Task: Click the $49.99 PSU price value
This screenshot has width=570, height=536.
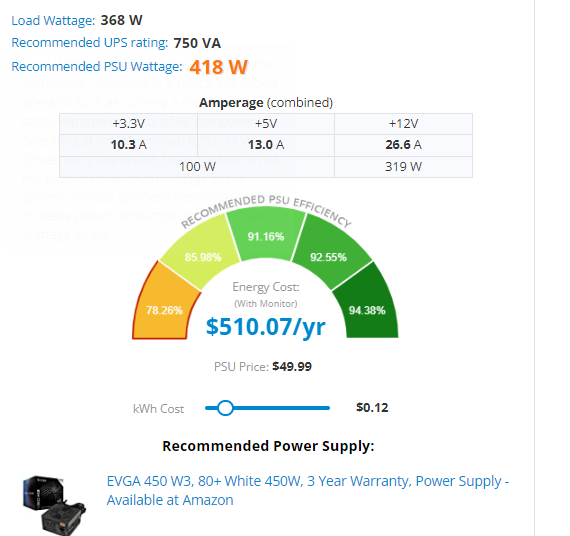Action: (292, 367)
